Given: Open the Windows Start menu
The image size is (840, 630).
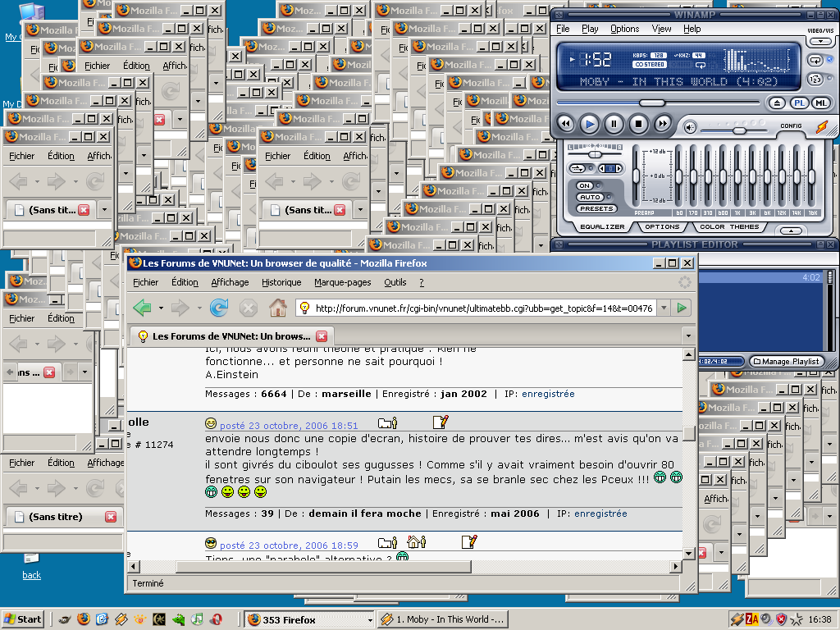Looking at the screenshot, I should click(x=23, y=619).
